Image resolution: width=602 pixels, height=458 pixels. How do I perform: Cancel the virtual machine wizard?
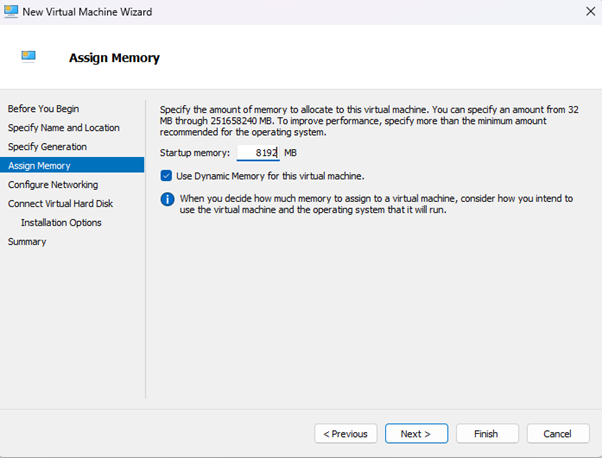tap(557, 434)
